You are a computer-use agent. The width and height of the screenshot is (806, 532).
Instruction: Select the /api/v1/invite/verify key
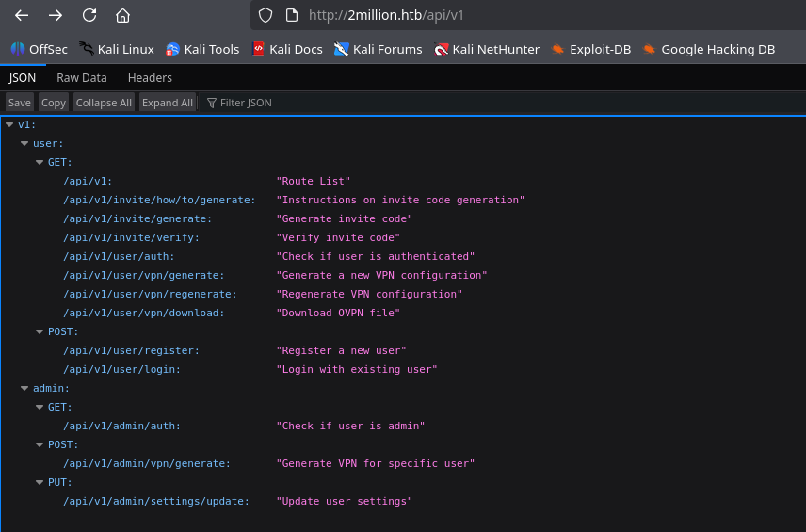click(x=131, y=237)
